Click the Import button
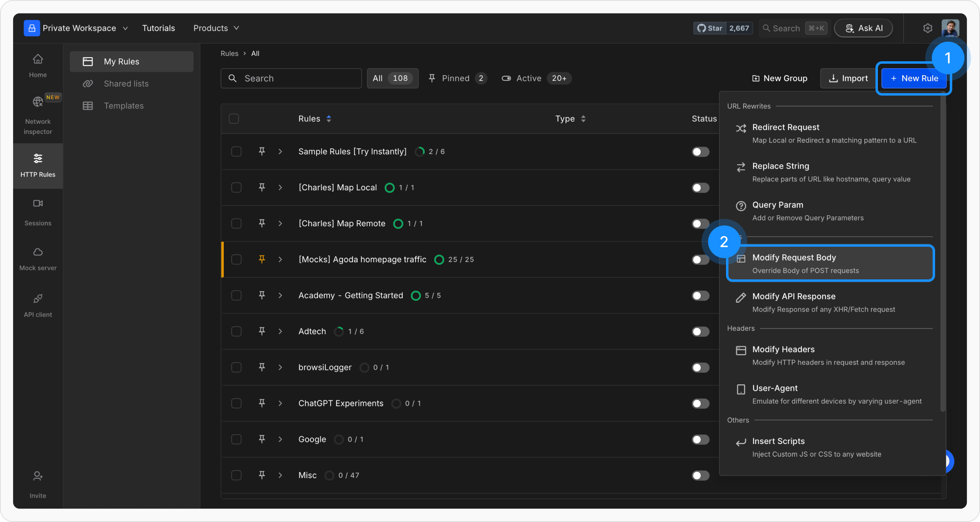980x522 pixels. click(848, 78)
